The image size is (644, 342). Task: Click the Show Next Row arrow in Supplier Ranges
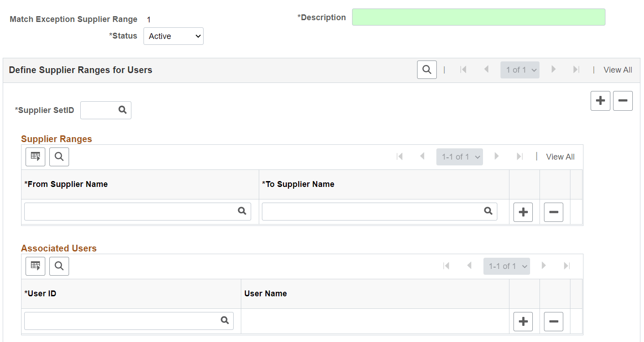point(496,156)
